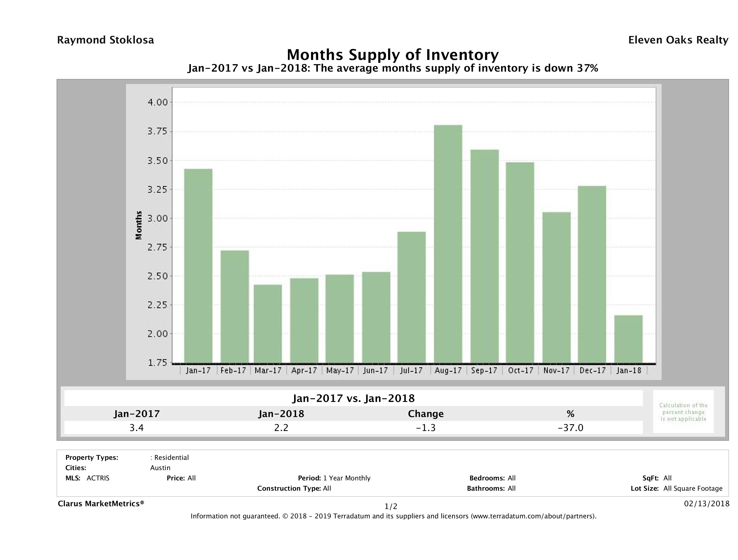This screenshot has height=560, width=738.
Task: Click the Jan-18 bar in chart
Action: [628, 339]
